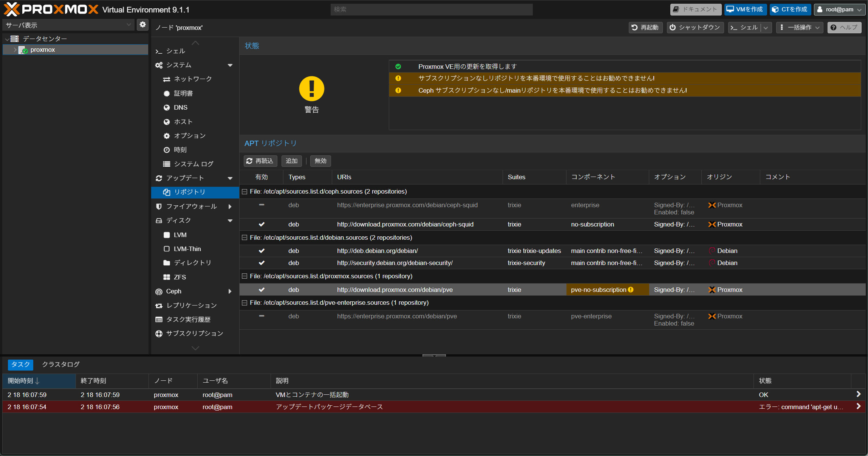
Task: Toggle enabled checkmark of ceph-squid no-subscription row
Action: click(x=261, y=224)
